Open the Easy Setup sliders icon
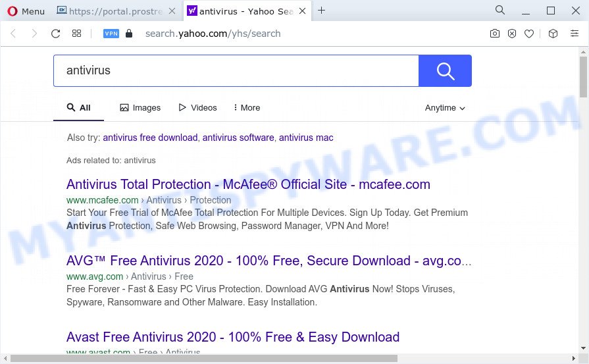 (x=575, y=34)
